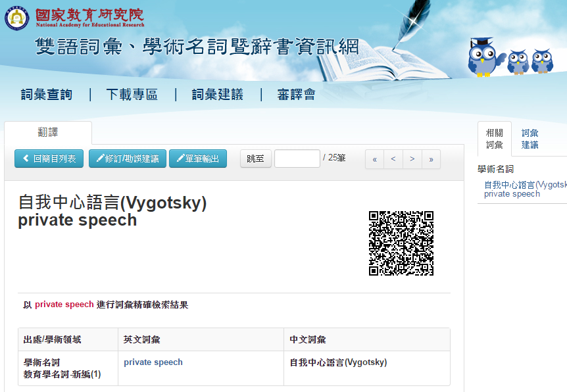
Task: Switch to sidebar 詞彙建議 tab
Action: pos(530,139)
